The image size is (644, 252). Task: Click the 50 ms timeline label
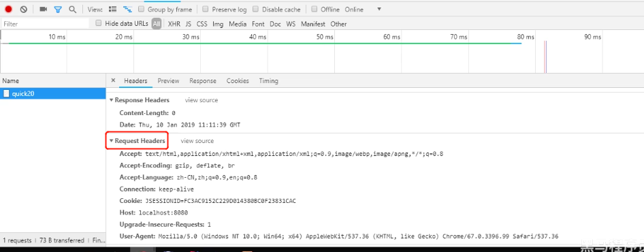point(325,37)
